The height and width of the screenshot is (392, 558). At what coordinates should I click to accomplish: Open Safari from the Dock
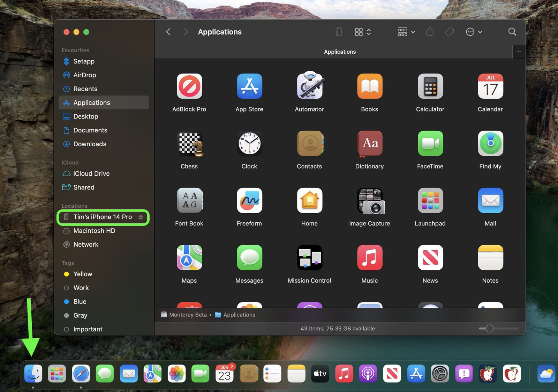point(81,374)
